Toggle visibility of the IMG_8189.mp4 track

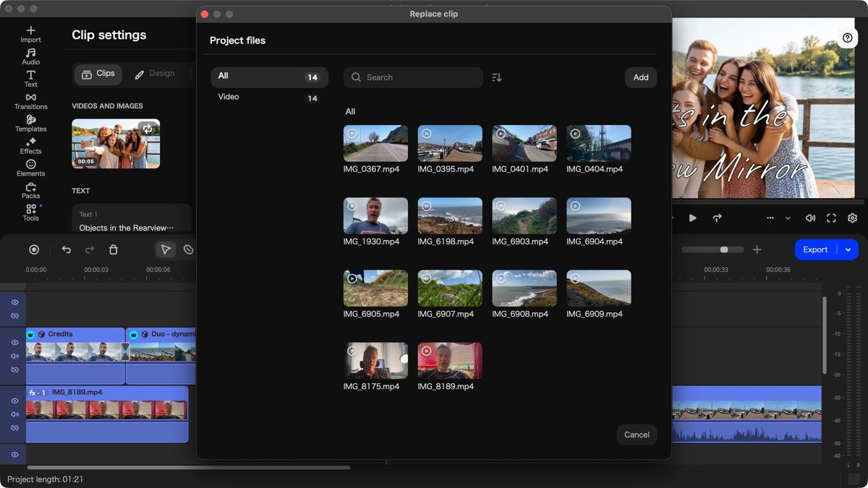[x=14, y=401]
